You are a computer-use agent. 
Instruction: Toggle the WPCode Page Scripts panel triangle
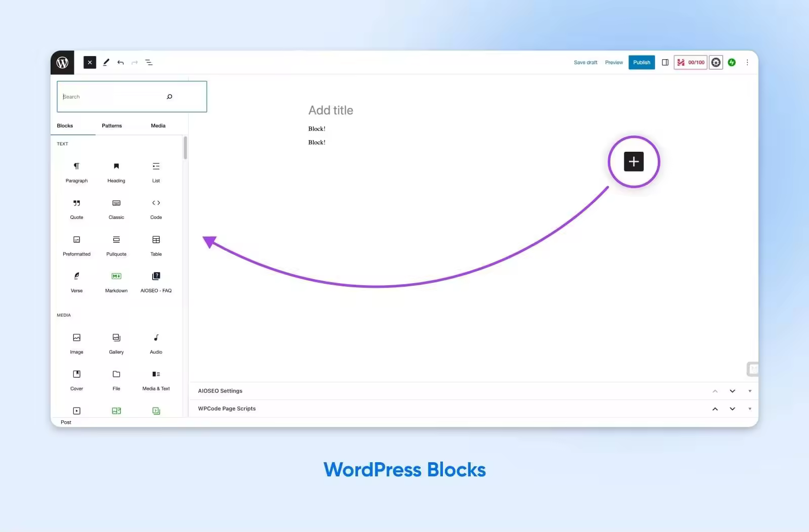[x=750, y=409]
